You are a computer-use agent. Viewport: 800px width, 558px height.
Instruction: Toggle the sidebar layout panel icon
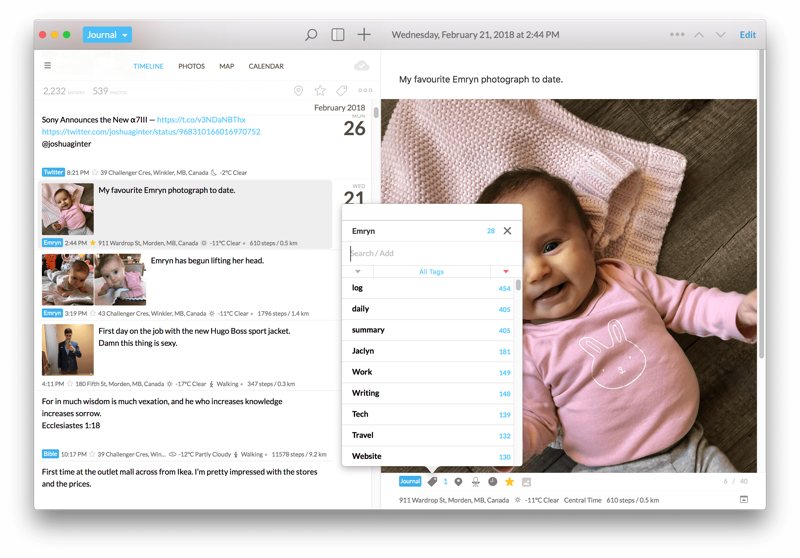338,35
